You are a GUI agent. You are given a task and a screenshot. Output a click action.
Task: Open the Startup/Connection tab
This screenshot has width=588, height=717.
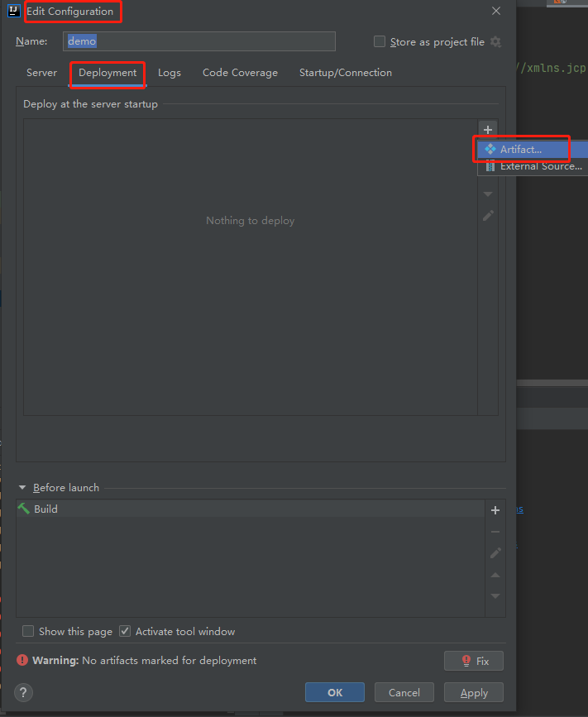coord(345,73)
